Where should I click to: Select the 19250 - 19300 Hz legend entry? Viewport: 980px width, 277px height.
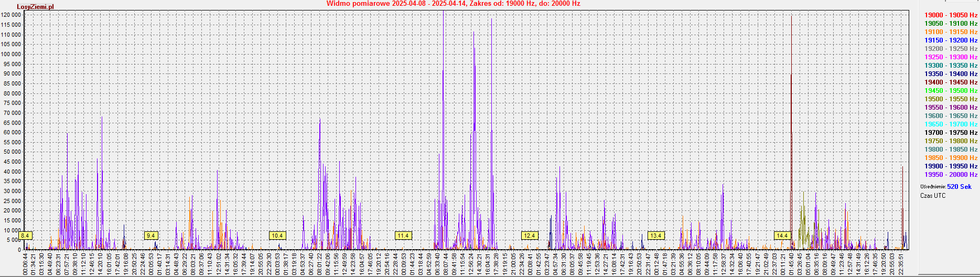click(x=950, y=57)
